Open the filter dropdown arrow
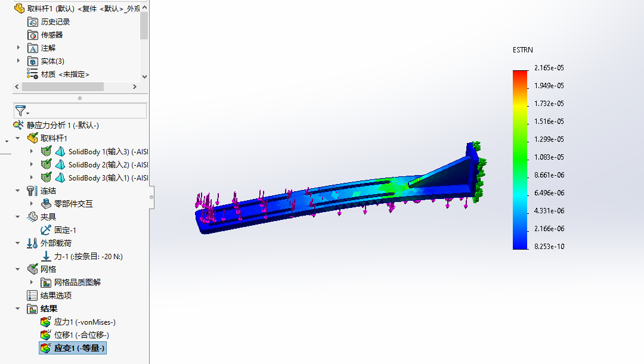644x364 pixels. point(27,113)
